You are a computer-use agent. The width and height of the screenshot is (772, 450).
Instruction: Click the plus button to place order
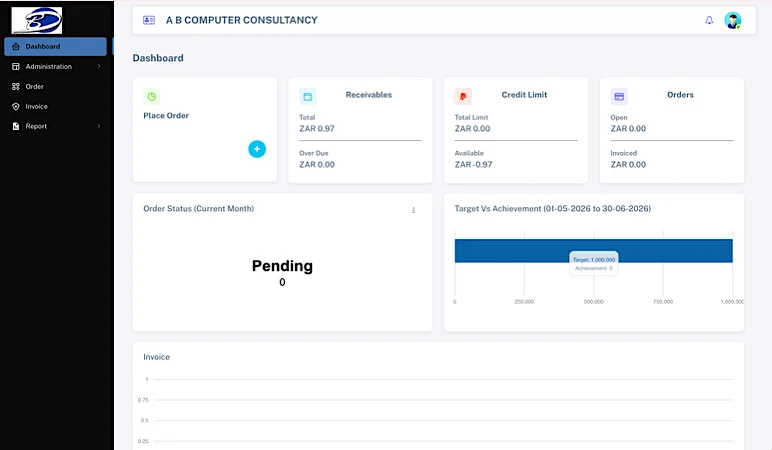(257, 149)
